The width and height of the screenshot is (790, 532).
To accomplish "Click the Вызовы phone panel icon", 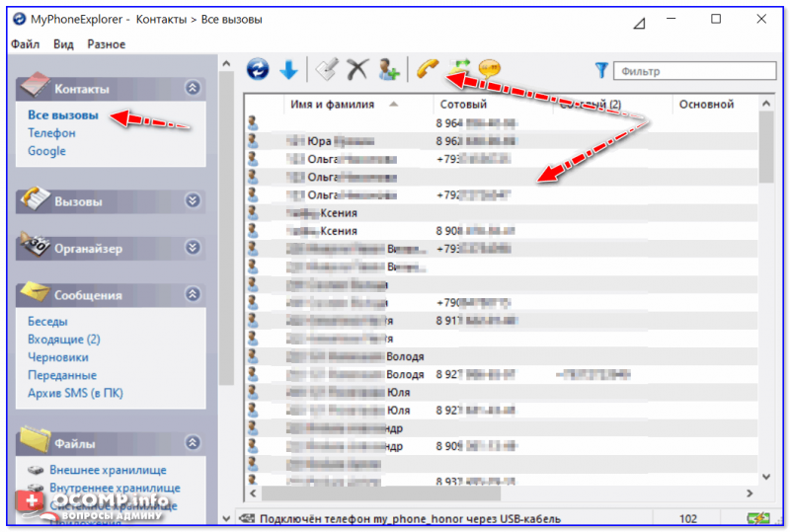I will coord(35,198).
